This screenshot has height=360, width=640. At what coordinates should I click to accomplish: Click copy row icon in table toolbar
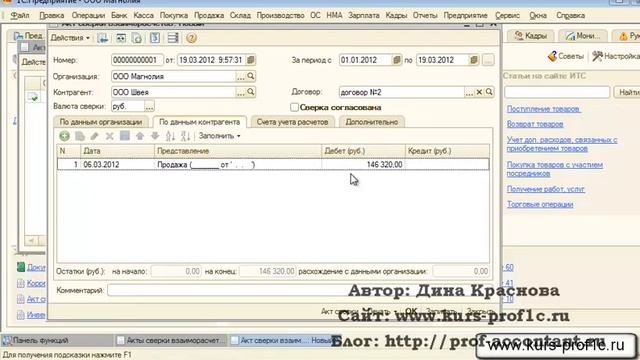pos(80,136)
